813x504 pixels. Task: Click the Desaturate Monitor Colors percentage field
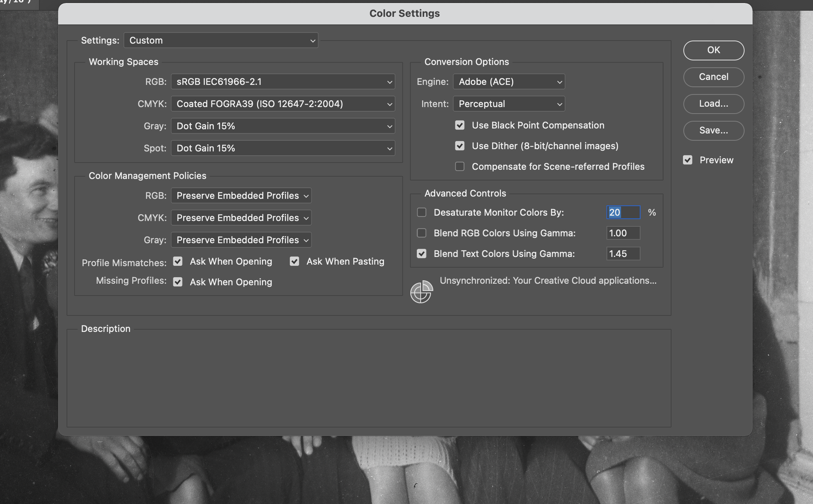tap(623, 213)
